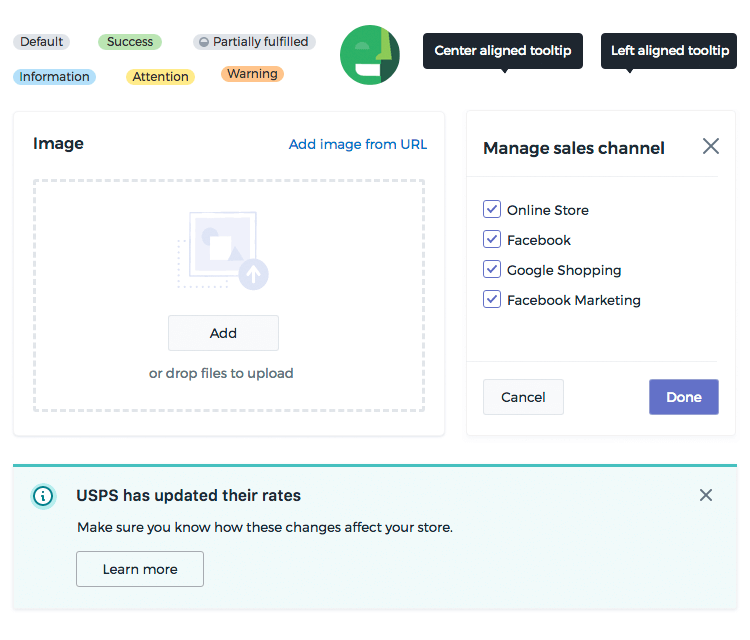Viewport: 750px width, 640px height.
Task: Click the info icon in USPS banner
Action: coord(44,496)
